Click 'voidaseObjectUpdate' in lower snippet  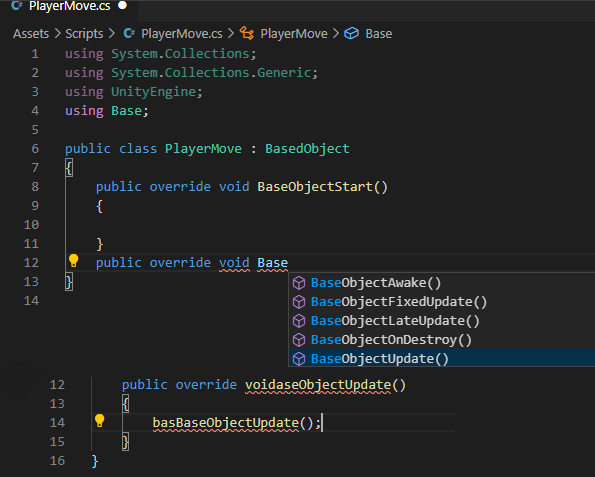tap(318, 385)
